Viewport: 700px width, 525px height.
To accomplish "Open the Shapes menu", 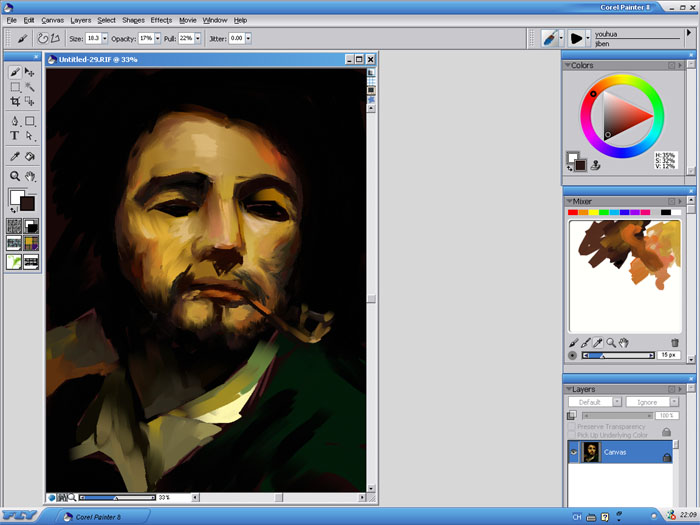I will (133, 20).
